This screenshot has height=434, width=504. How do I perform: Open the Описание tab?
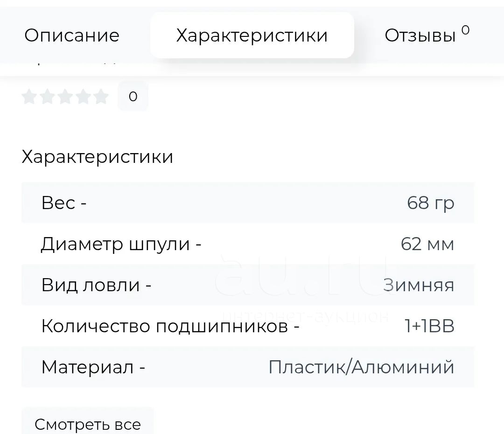tap(72, 35)
